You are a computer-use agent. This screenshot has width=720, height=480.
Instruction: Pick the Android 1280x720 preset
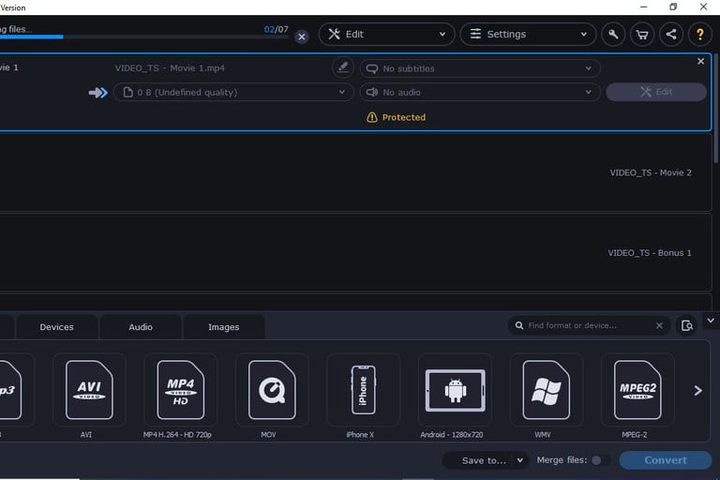[x=455, y=390]
